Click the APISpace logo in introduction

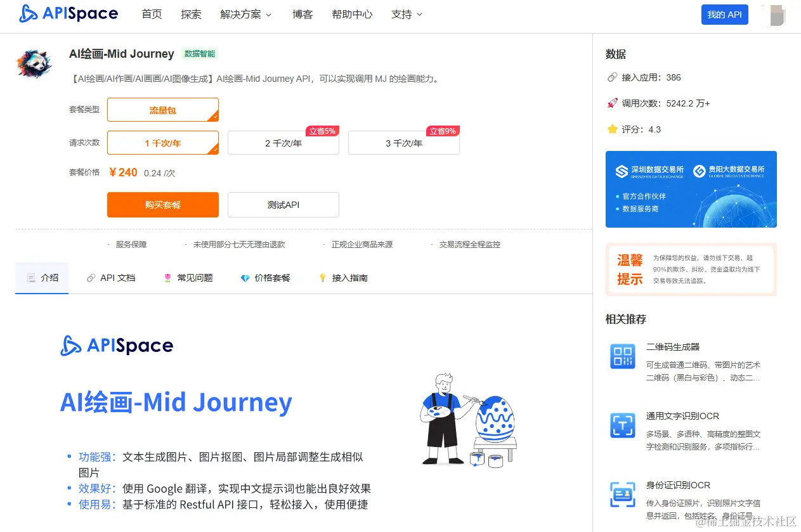click(x=117, y=346)
